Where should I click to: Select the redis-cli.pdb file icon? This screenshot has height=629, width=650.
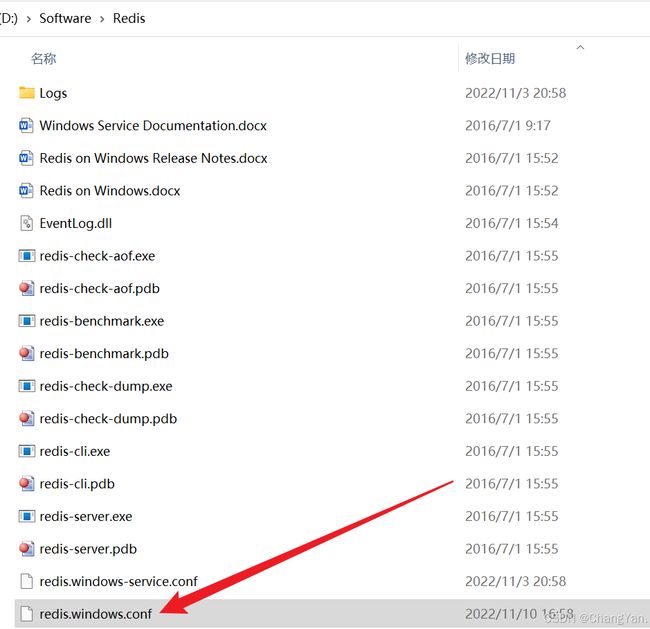tap(27, 483)
